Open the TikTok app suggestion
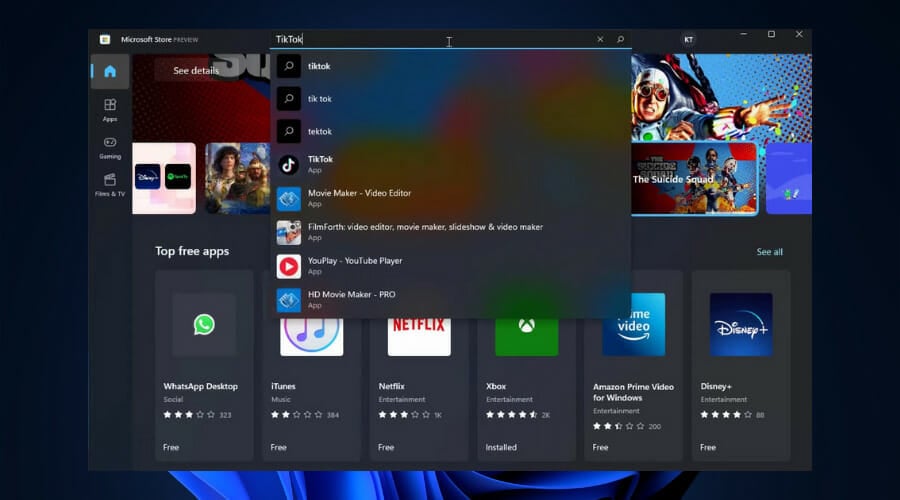Screen dimensions: 900x500 [x=451, y=165]
